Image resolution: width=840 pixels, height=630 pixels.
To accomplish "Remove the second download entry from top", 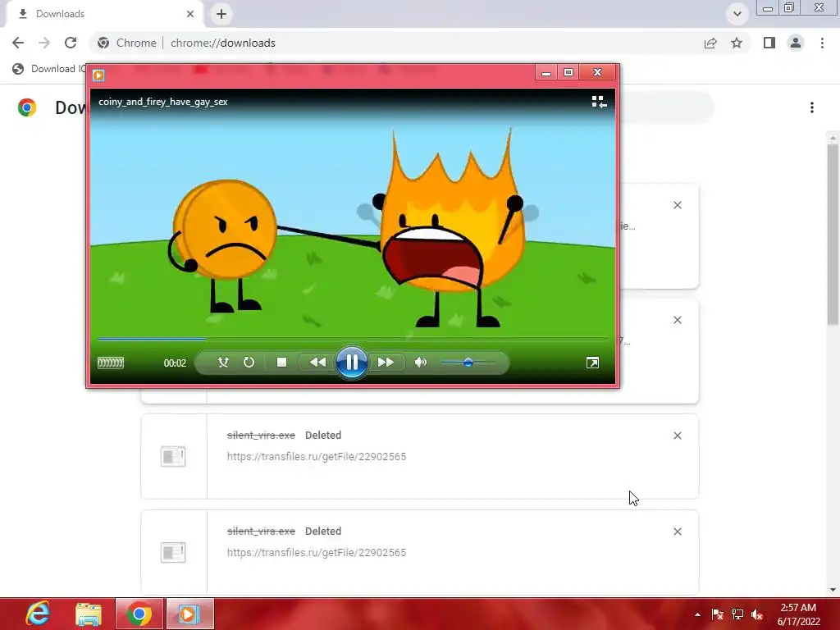I will click(677, 320).
